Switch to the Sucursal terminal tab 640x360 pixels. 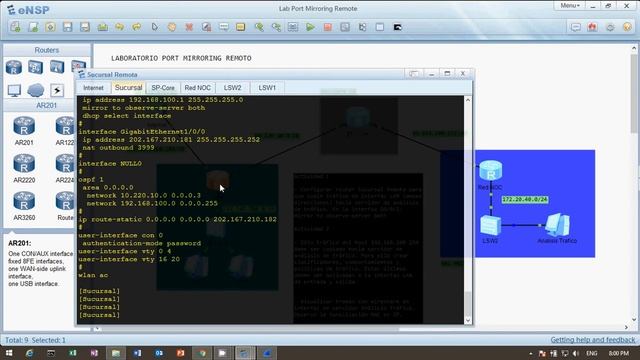(x=128, y=87)
